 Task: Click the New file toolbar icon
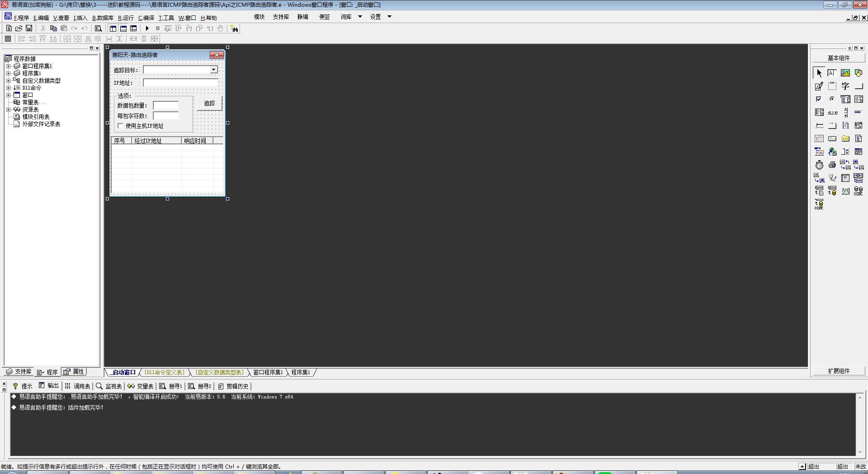pyautogui.click(x=9, y=28)
